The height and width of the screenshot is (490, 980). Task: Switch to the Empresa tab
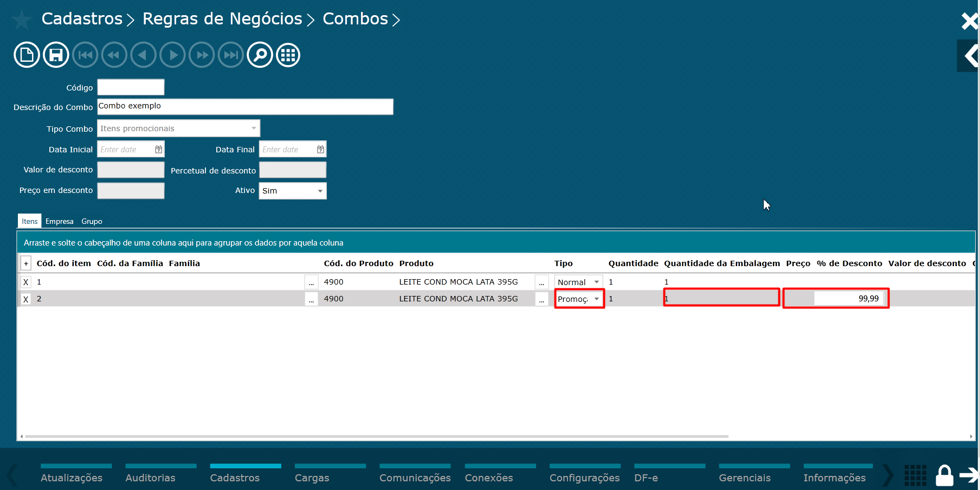[60, 221]
